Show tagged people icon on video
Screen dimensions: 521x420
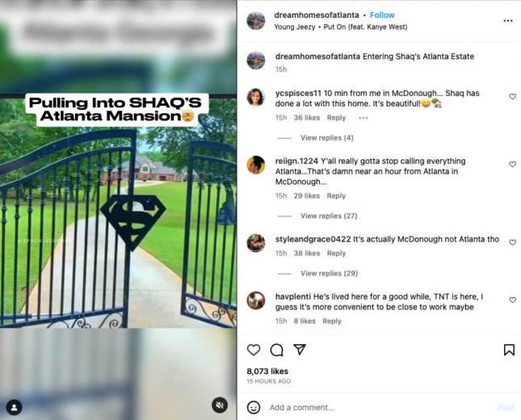[15, 407]
